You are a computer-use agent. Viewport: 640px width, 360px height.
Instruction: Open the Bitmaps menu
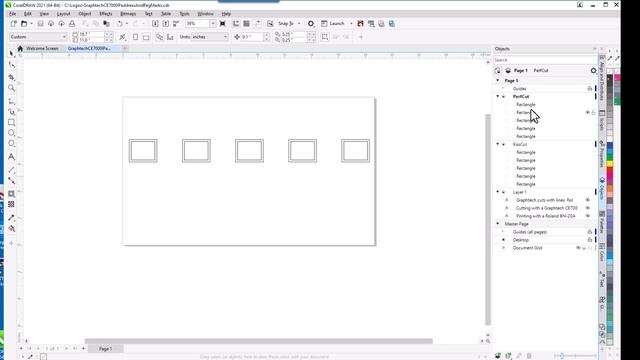pos(128,14)
